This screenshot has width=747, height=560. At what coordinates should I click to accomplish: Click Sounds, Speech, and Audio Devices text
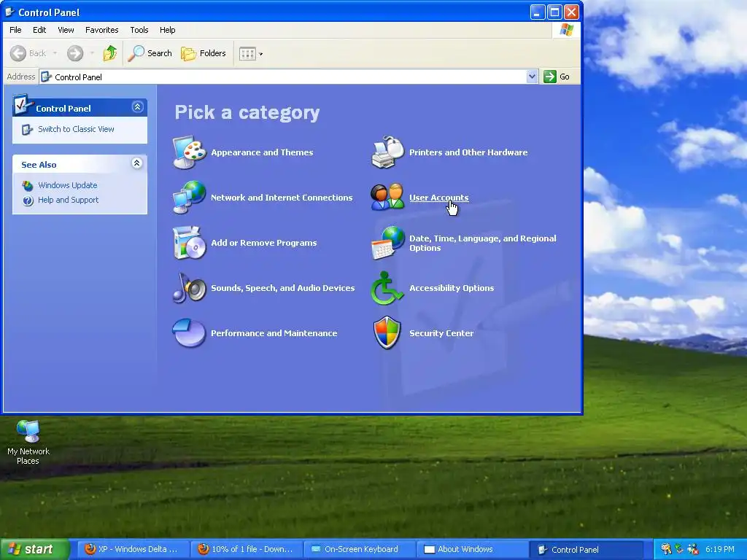point(283,288)
